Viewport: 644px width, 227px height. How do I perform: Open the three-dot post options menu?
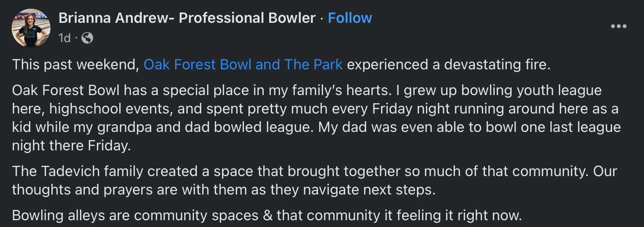point(618,26)
